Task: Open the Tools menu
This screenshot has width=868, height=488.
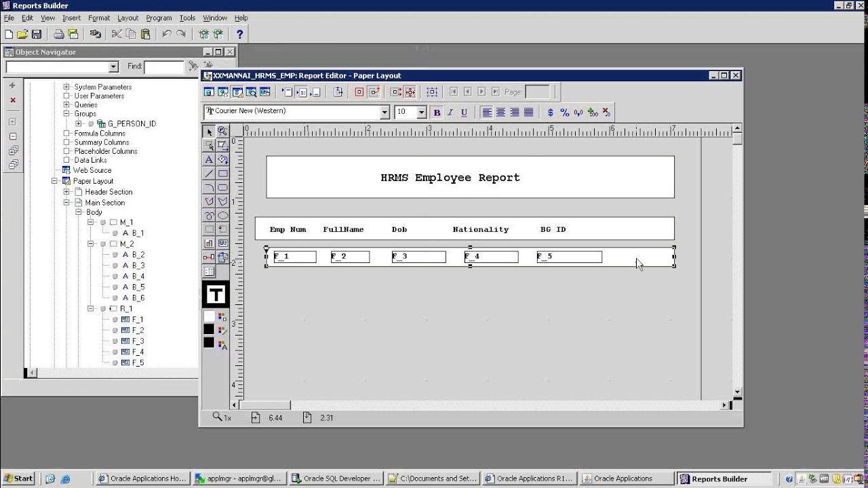Action: [187, 18]
